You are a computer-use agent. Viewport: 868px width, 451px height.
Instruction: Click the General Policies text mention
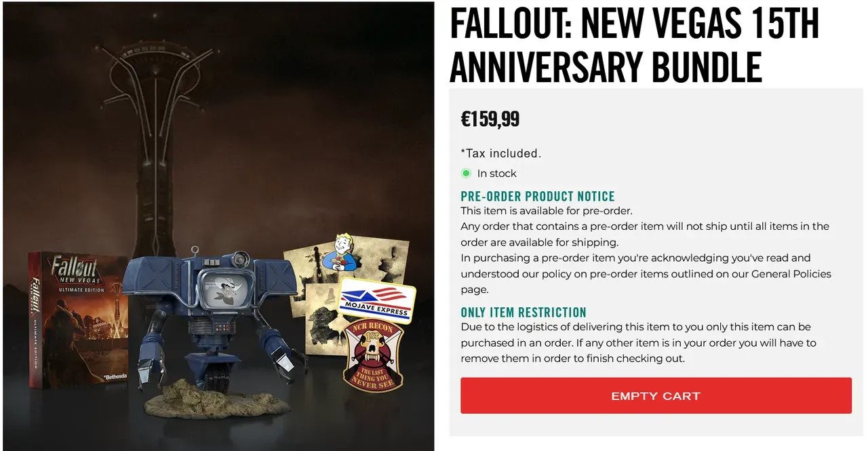pos(787,274)
